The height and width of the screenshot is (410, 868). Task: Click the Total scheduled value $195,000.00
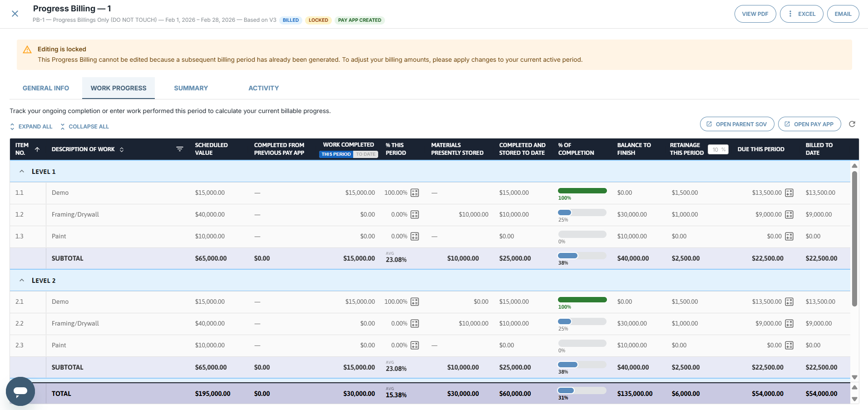(212, 394)
